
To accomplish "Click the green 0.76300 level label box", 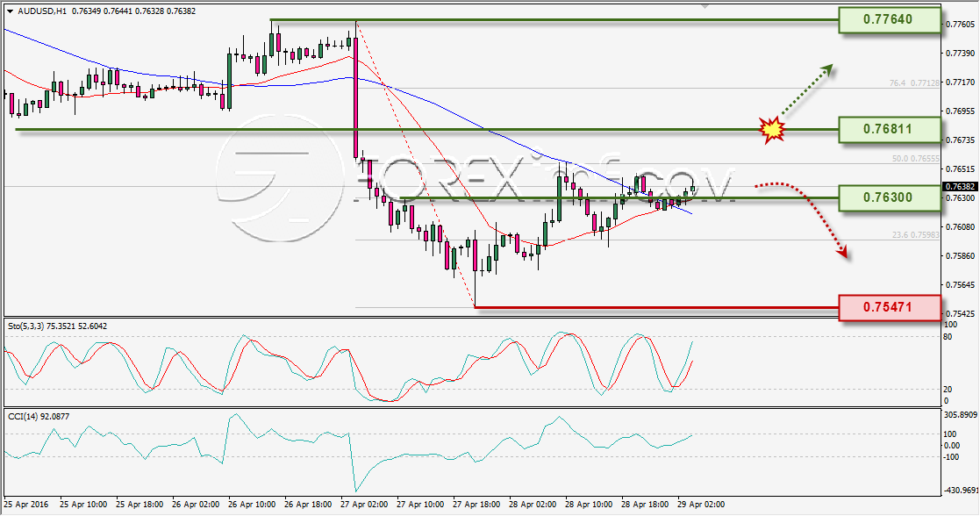I will click(890, 197).
